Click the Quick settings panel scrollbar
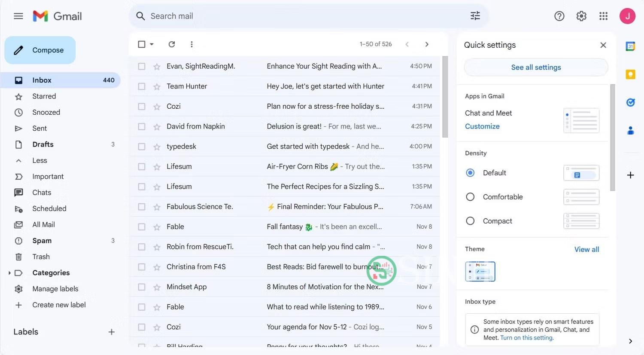 pyautogui.click(x=613, y=138)
